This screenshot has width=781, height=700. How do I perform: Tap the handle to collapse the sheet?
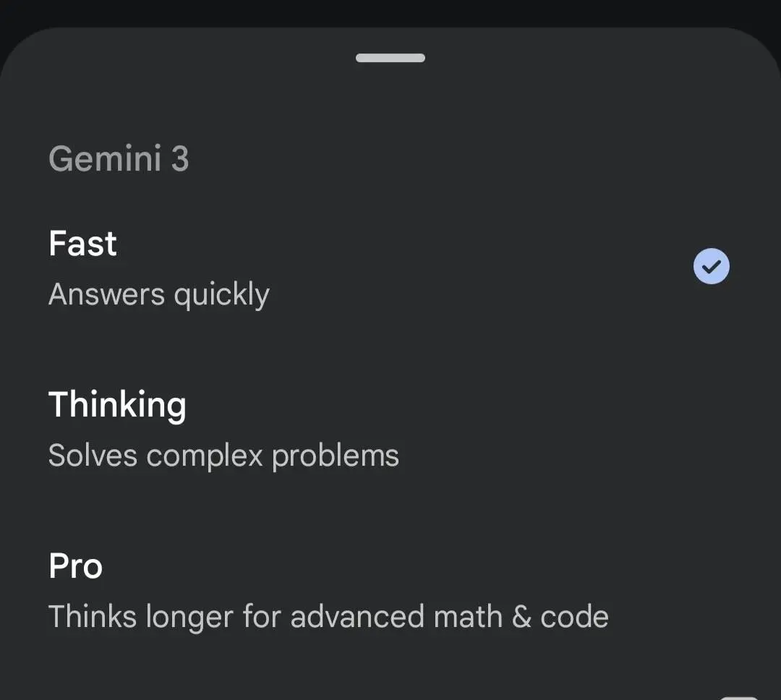pos(390,58)
